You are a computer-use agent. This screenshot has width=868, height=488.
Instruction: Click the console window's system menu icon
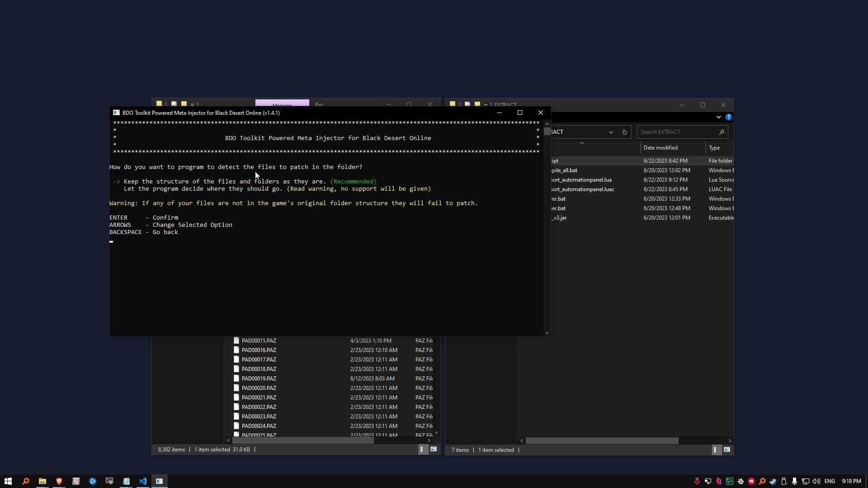pyautogui.click(x=116, y=113)
